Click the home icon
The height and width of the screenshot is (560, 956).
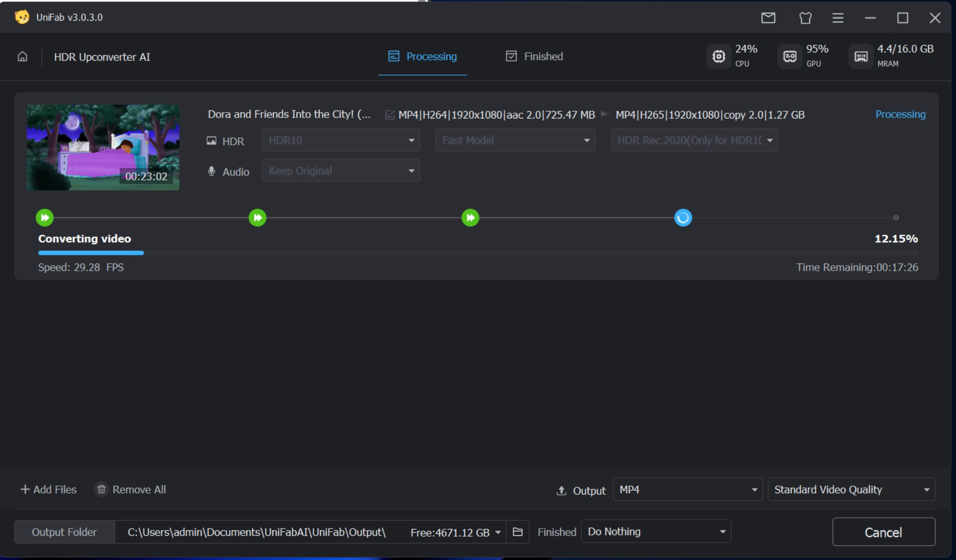click(22, 57)
